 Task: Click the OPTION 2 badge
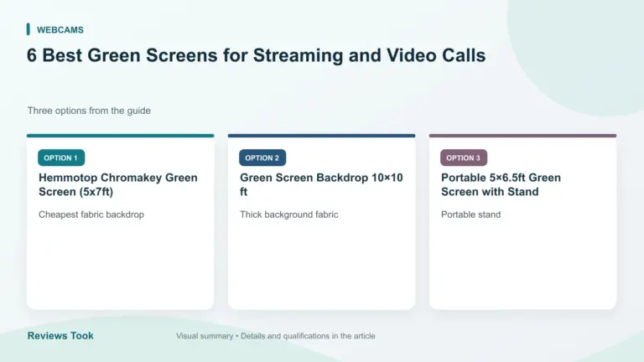pos(262,158)
